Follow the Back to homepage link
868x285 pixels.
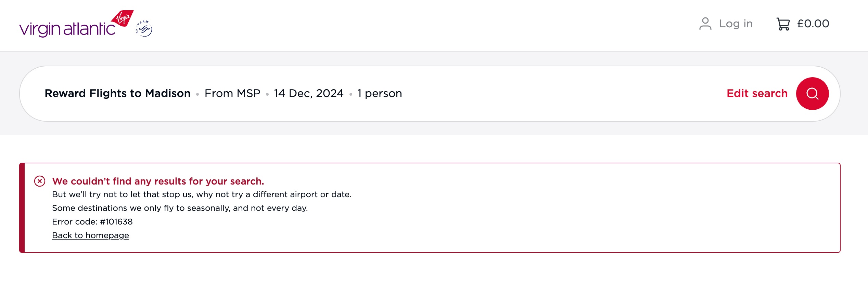pyautogui.click(x=90, y=235)
